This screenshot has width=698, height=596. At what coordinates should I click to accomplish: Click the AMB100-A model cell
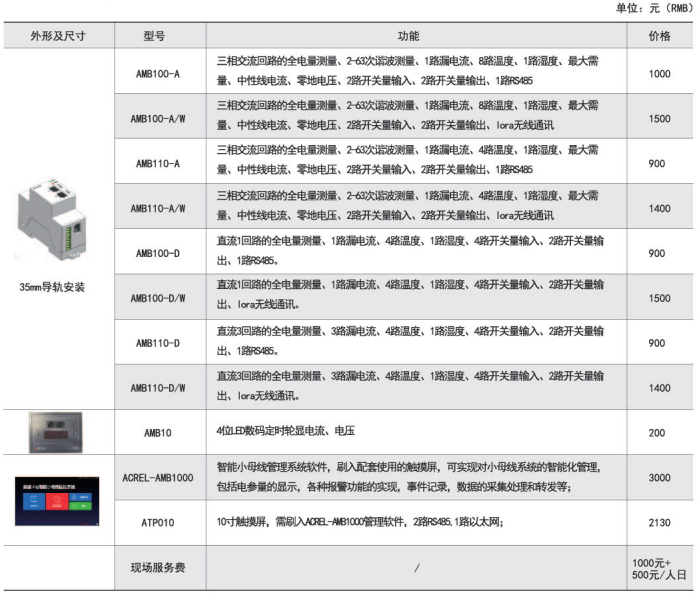(157, 73)
